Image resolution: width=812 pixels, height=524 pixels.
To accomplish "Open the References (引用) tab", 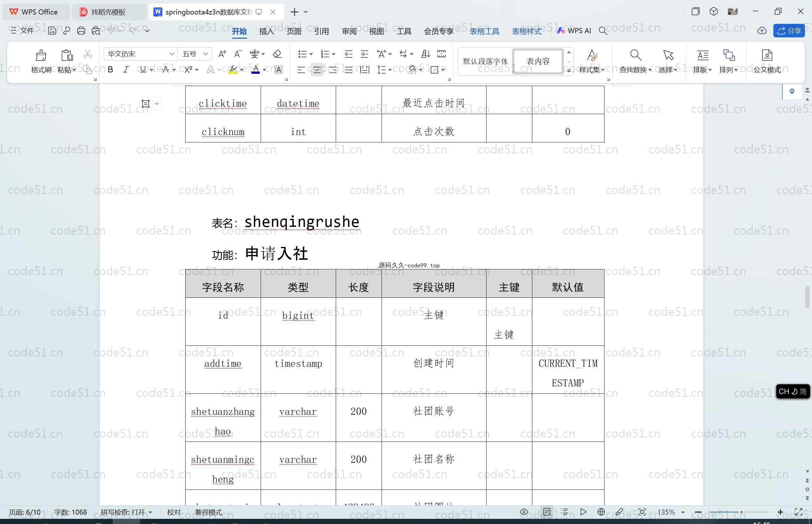I will [x=322, y=31].
